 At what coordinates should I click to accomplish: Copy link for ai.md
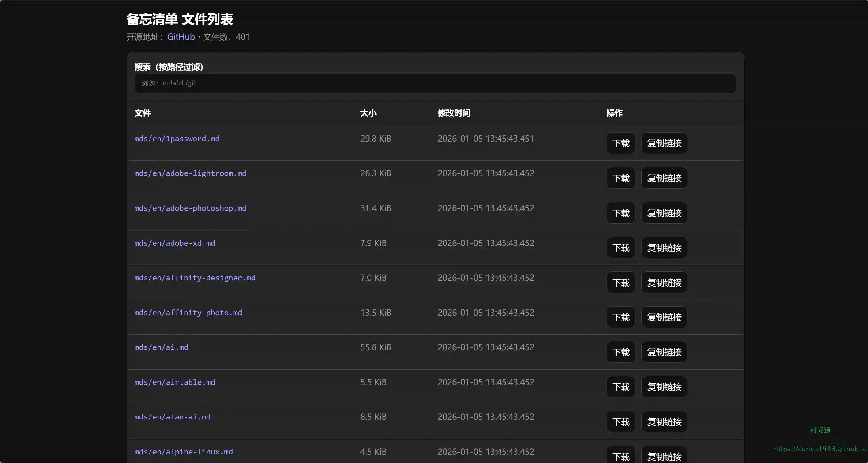pyautogui.click(x=664, y=352)
